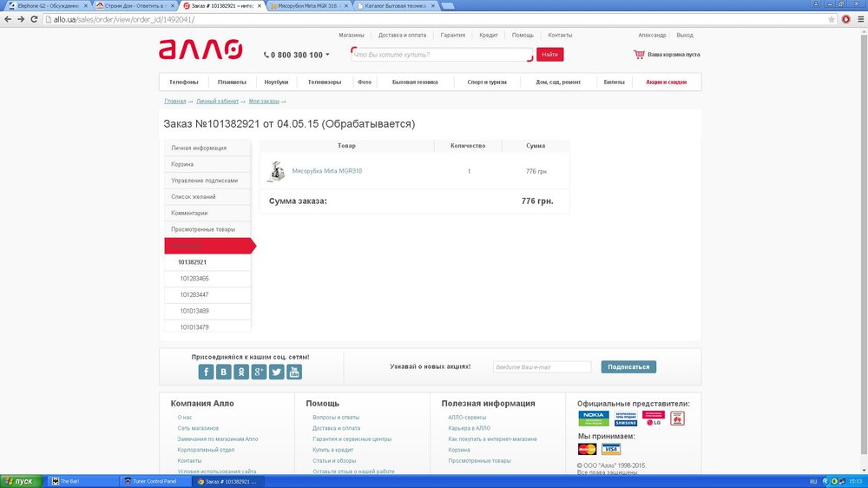Open the Facebook social icon
The image size is (868, 488).
(206, 372)
